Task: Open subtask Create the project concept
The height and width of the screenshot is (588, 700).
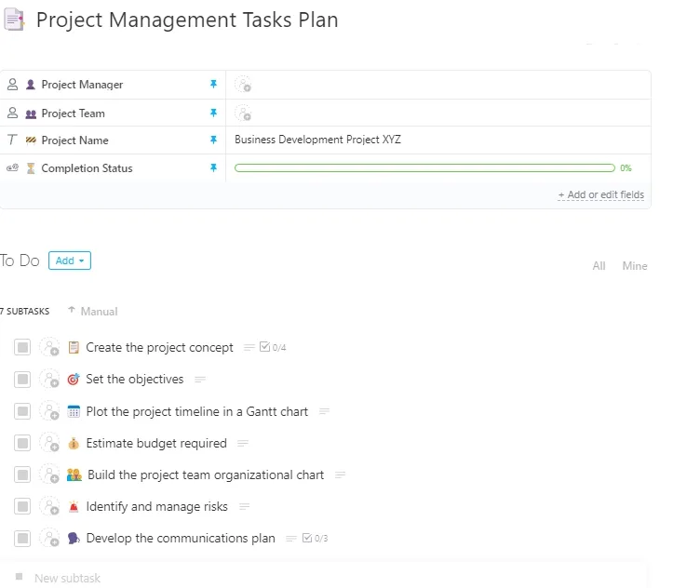Action: 159,347
